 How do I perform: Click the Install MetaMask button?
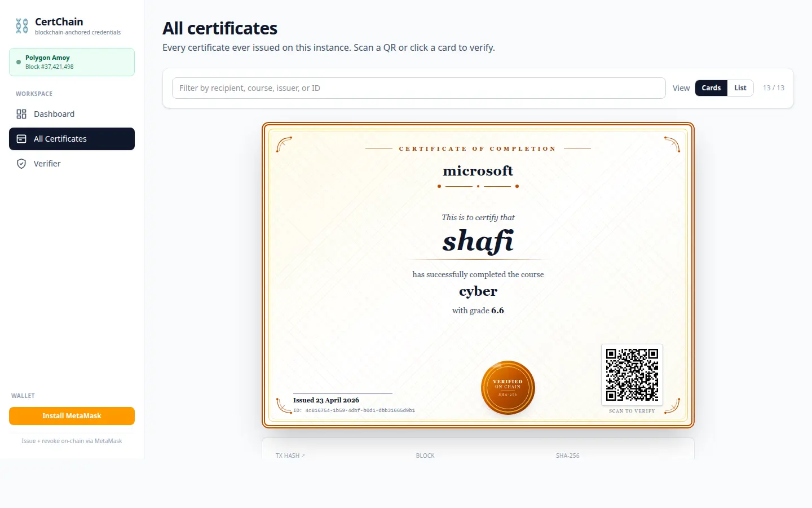pyautogui.click(x=72, y=416)
